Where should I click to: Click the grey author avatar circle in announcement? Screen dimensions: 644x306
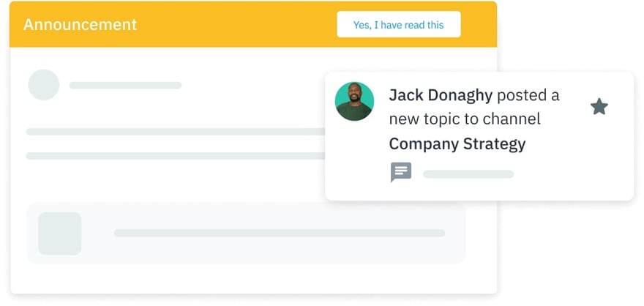pos(43,85)
